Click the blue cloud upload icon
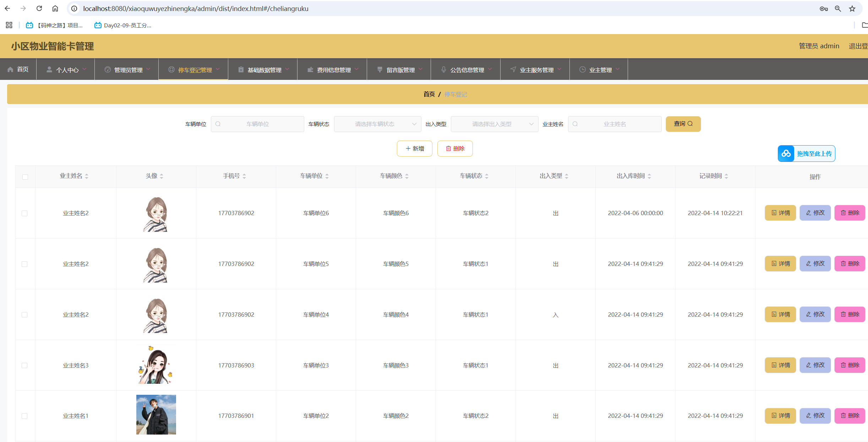 pos(786,153)
